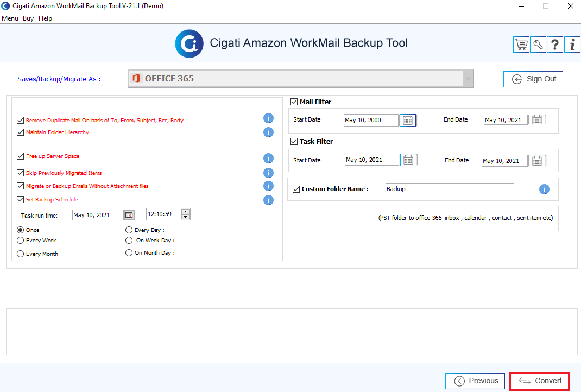581x392 pixels.
Task: Toggle the Mail Filter checkbox
Action: pyautogui.click(x=294, y=102)
